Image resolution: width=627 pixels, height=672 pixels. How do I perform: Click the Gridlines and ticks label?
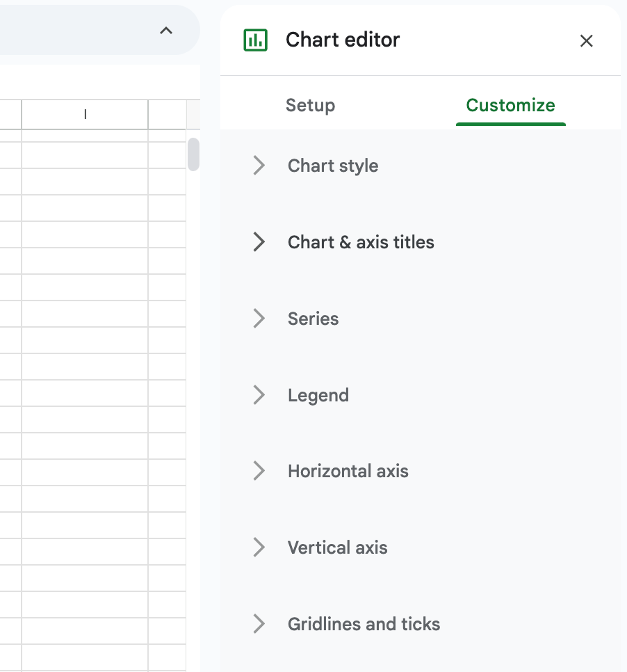click(364, 624)
